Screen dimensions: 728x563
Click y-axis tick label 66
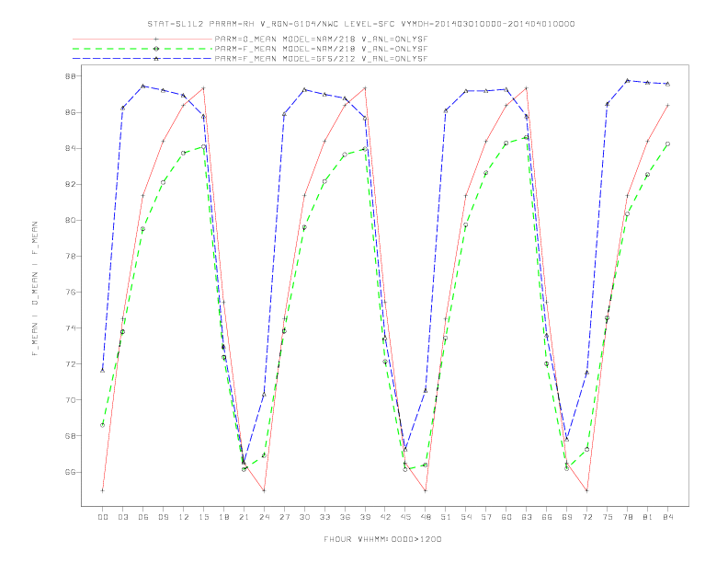[70, 472]
